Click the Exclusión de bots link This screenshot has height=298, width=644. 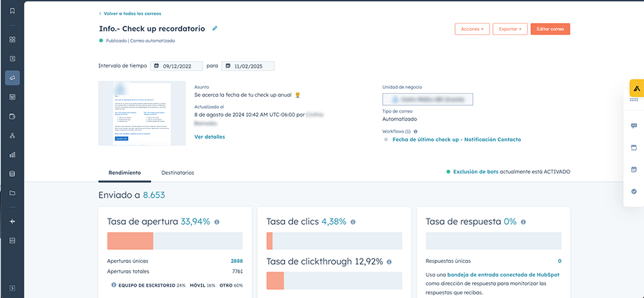tap(476, 172)
